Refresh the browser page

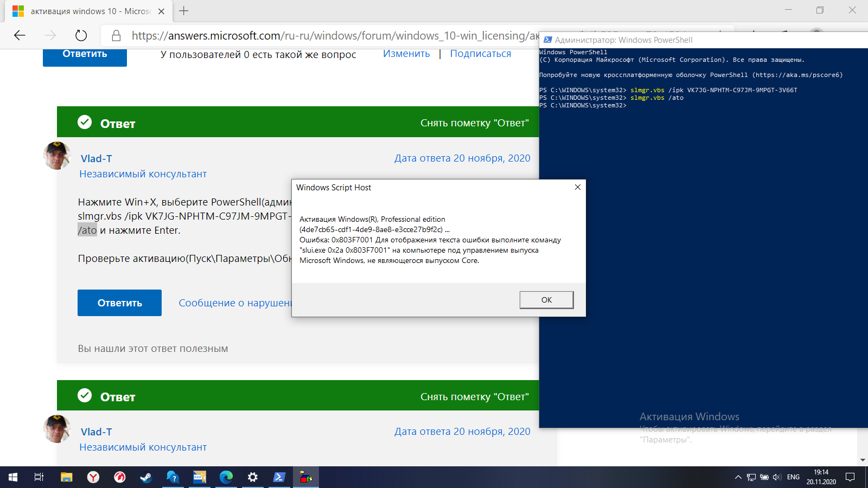click(x=81, y=36)
